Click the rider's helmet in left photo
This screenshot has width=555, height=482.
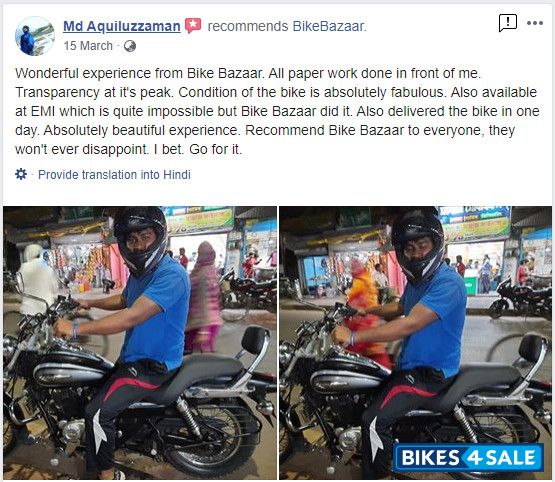[x=140, y=241]
